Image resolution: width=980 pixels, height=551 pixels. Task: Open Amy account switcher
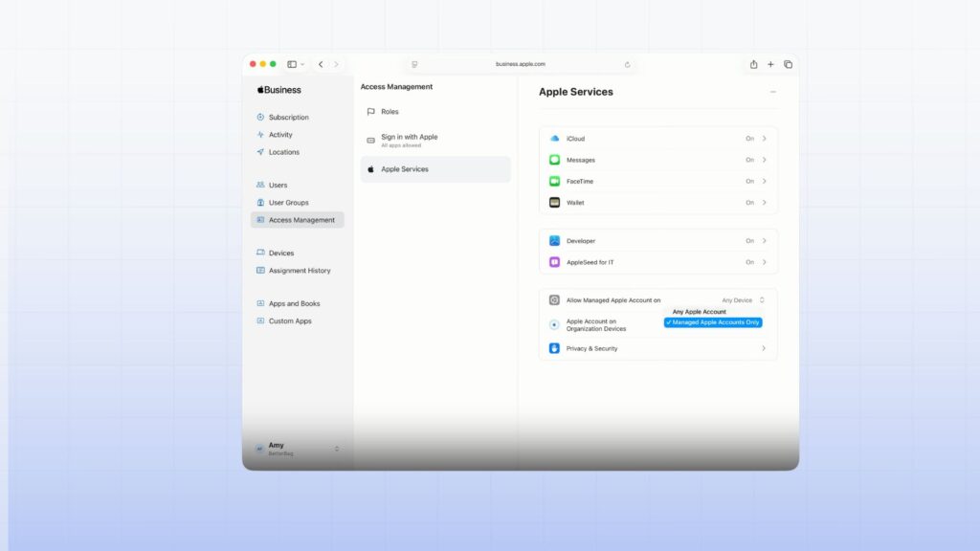tap(298, 449)
